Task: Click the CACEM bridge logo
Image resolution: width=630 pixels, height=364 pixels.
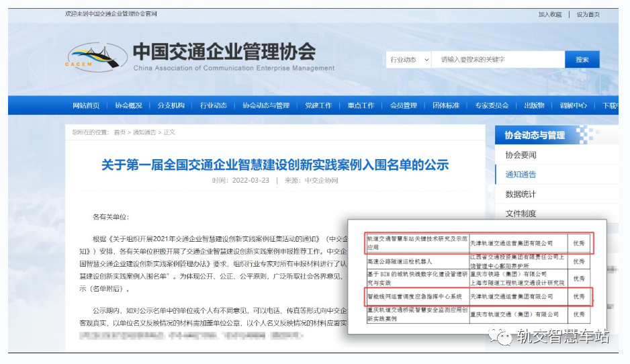Action: (97, 57)
